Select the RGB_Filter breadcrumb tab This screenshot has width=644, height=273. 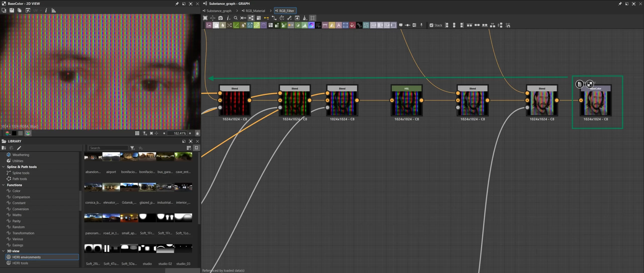point(285,11)
